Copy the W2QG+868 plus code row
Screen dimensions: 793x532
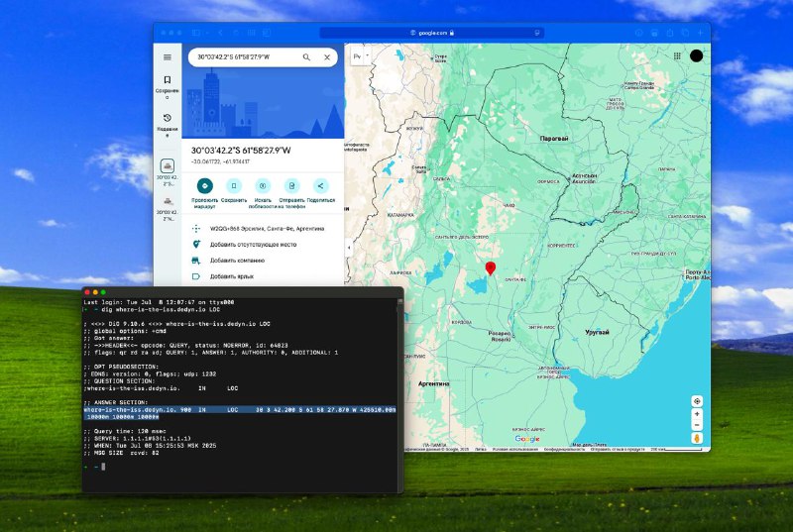click(263, 229)
